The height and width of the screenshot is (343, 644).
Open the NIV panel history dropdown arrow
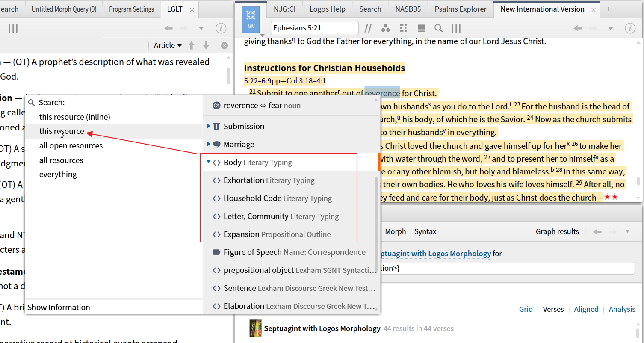point(611,29)
